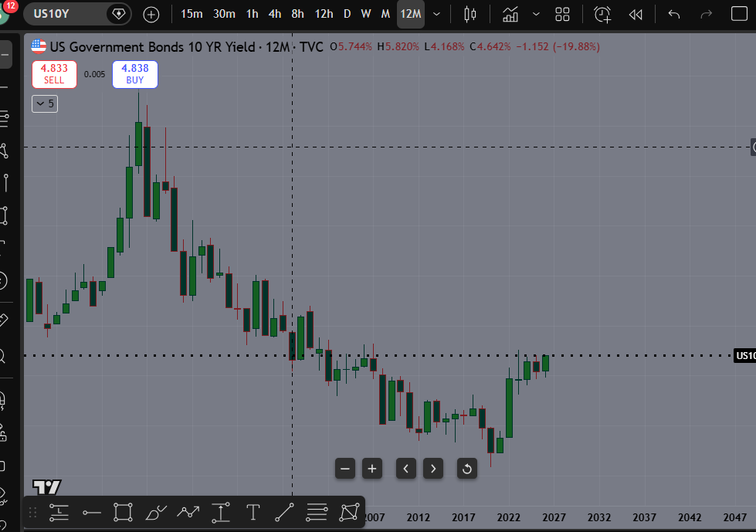Open the Indicators panel icon
The height and width of the screenshot is (532, 756).
[510, 15]
